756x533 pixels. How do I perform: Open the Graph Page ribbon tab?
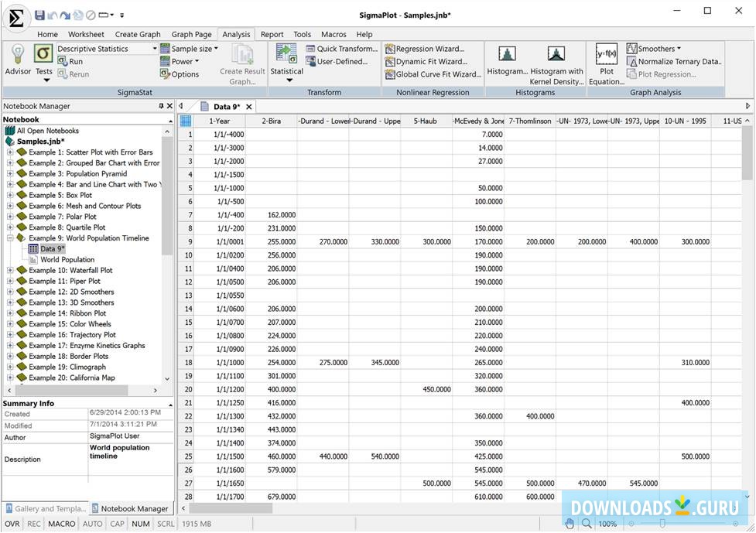click(191, 34)
